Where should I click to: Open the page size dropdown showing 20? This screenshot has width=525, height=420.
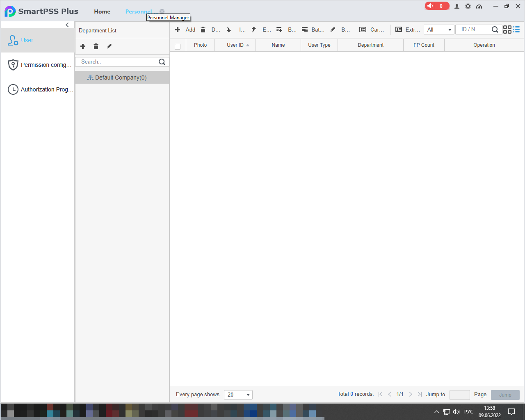[x=238, y=395]
